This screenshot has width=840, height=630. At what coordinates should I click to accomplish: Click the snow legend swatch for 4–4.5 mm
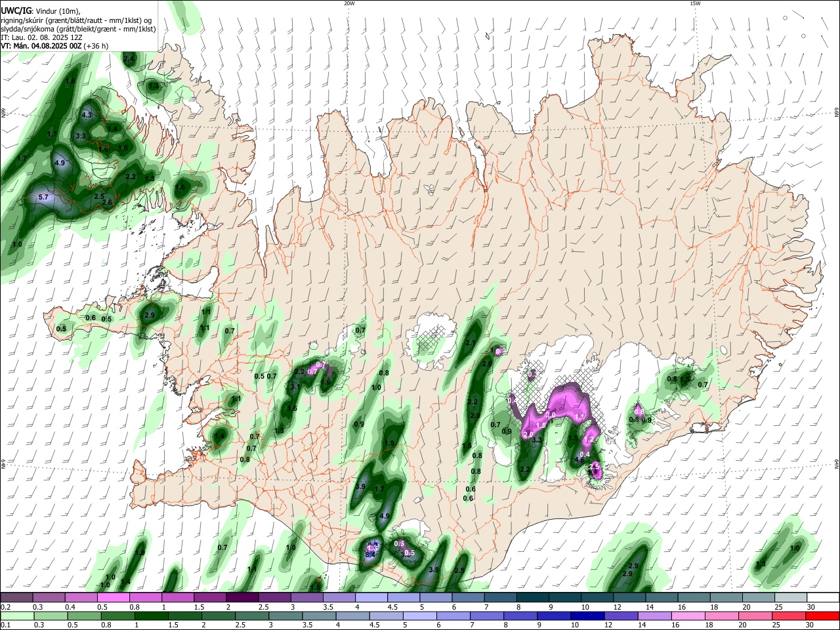click(x=371, y=597)
